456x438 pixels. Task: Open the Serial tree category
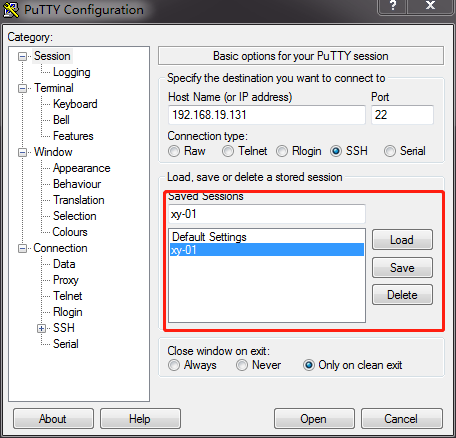click(x=66, y=344)
